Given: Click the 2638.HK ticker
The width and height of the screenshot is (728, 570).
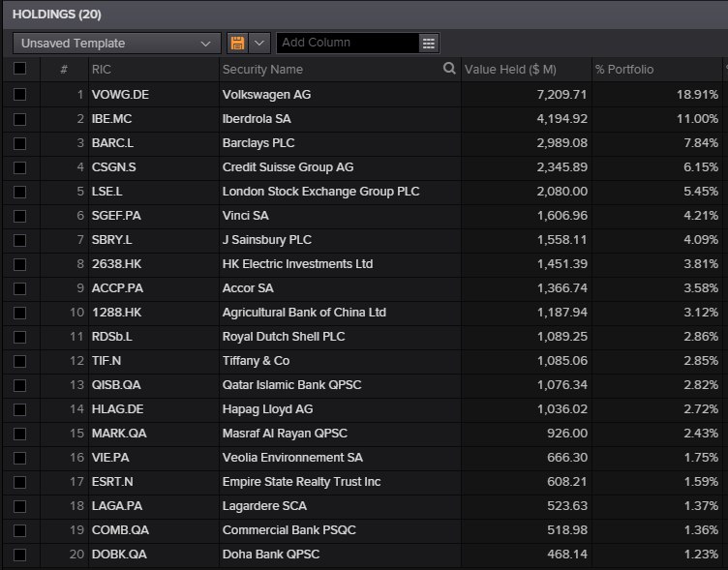Looking at the screenshot, I should pyautogui.click(x=116, y=263).
